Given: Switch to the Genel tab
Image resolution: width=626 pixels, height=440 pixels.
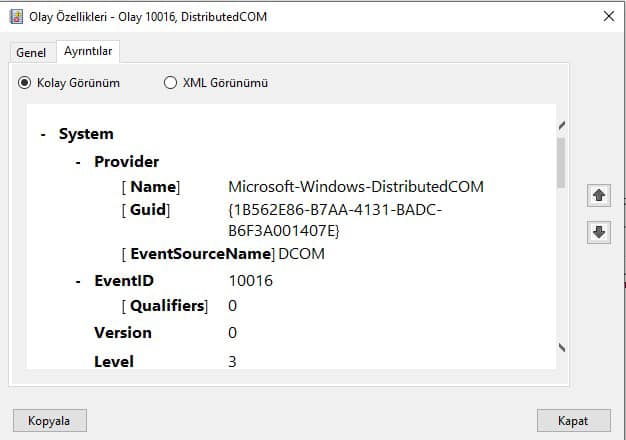Looking at the screenshot, I should click(31, 53).
